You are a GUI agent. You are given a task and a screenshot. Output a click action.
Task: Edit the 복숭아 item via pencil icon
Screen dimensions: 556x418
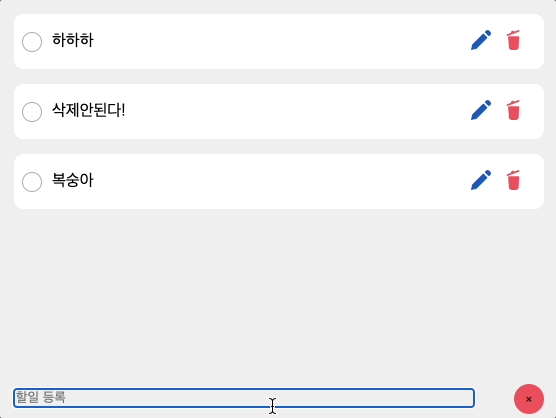481,180
